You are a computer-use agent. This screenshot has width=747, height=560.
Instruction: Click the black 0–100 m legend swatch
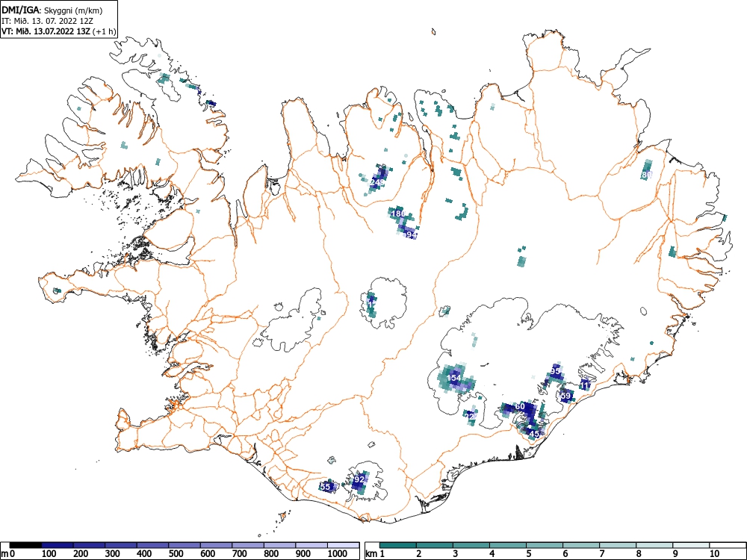coord(25,545)
